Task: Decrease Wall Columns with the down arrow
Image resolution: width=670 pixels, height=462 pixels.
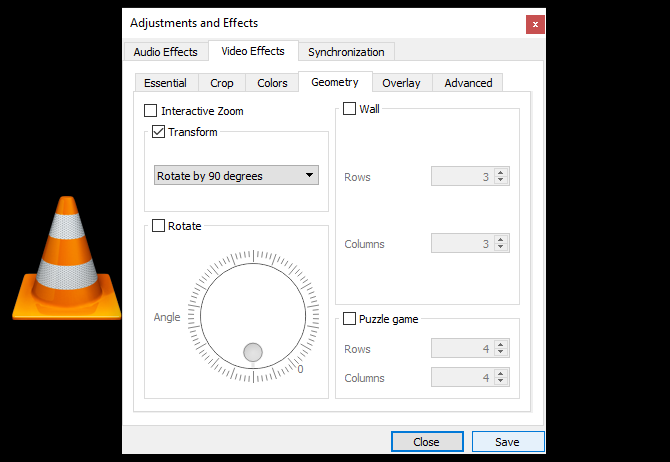Action: click(x=501, y=247)
